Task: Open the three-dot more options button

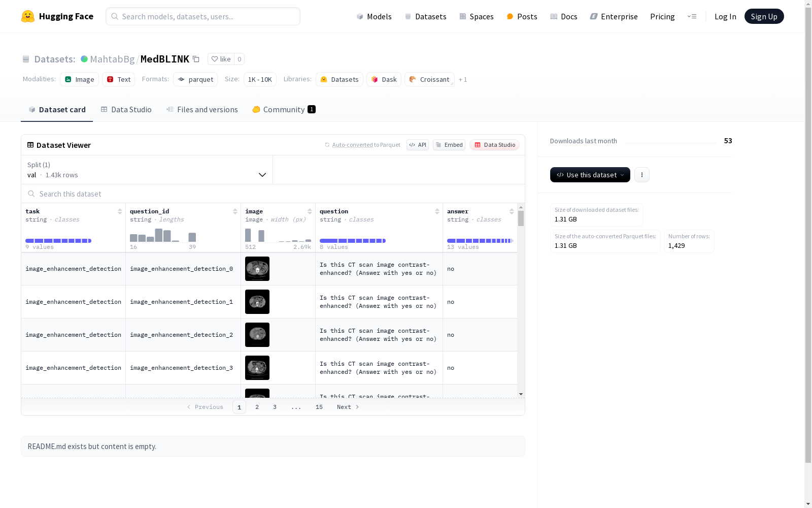Action: point(642,175)
